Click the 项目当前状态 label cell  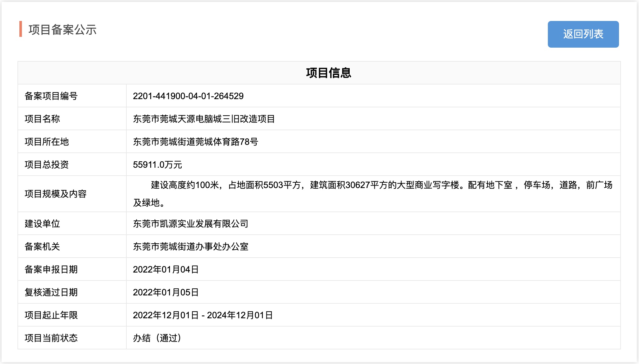(72, 338)
